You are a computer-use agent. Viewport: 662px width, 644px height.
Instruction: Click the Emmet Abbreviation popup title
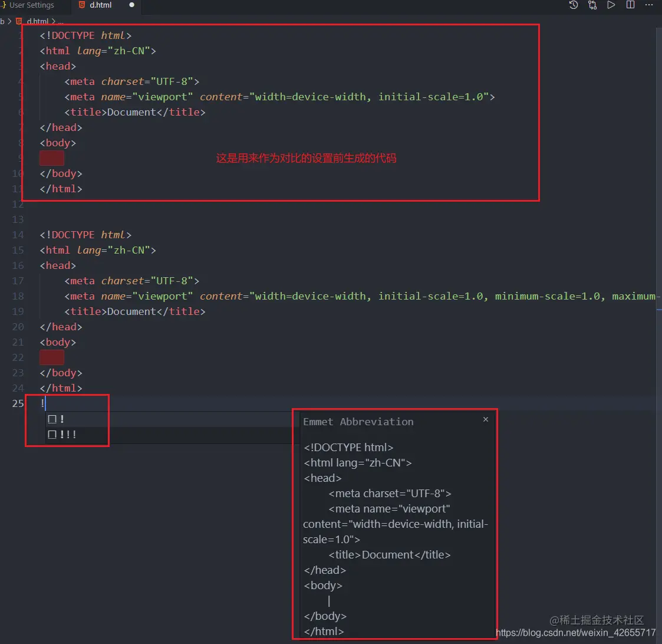(x=358, y=422)
